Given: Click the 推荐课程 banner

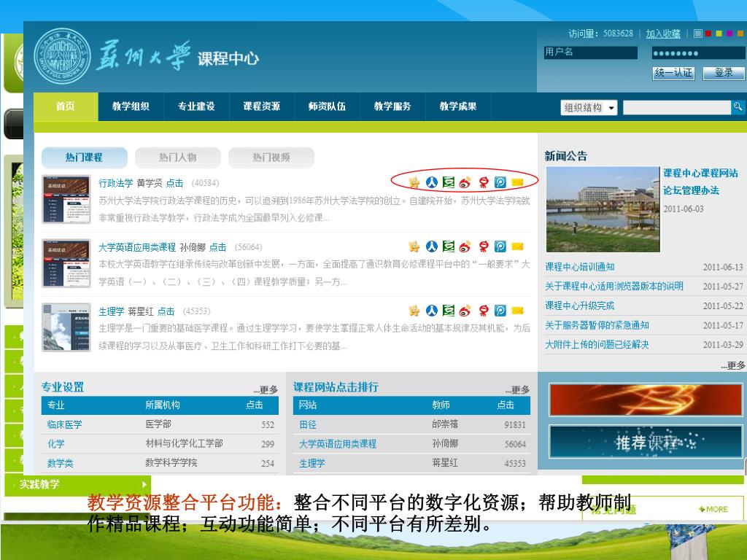Looking at the screenshot, I should [x=646, y=443].
